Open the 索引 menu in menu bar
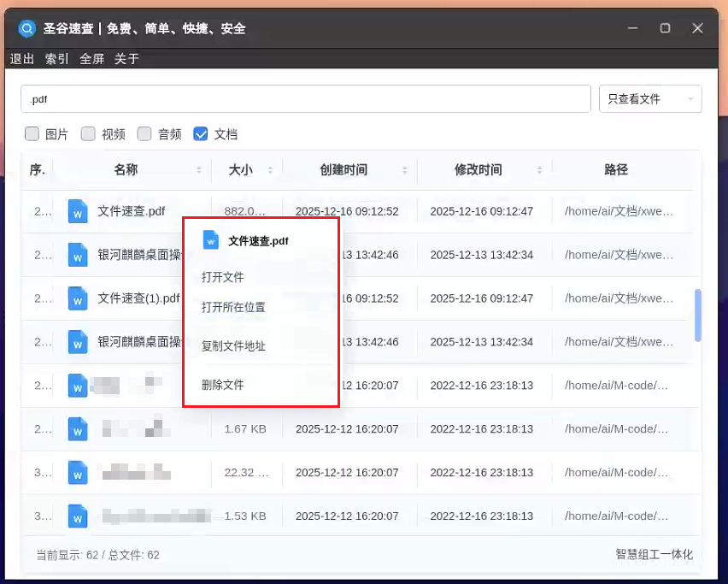Image resolution: width=728 pixels, height=584 pixels. click(x=57, y=59)
